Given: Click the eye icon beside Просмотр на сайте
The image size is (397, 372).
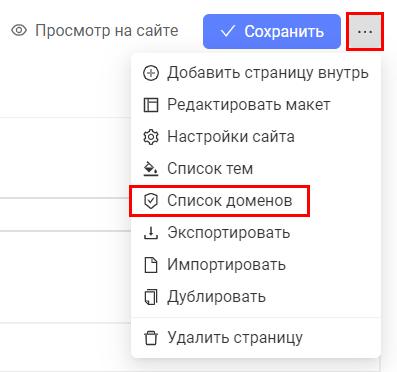Looking at the screenshot, I should click(19, 31).
